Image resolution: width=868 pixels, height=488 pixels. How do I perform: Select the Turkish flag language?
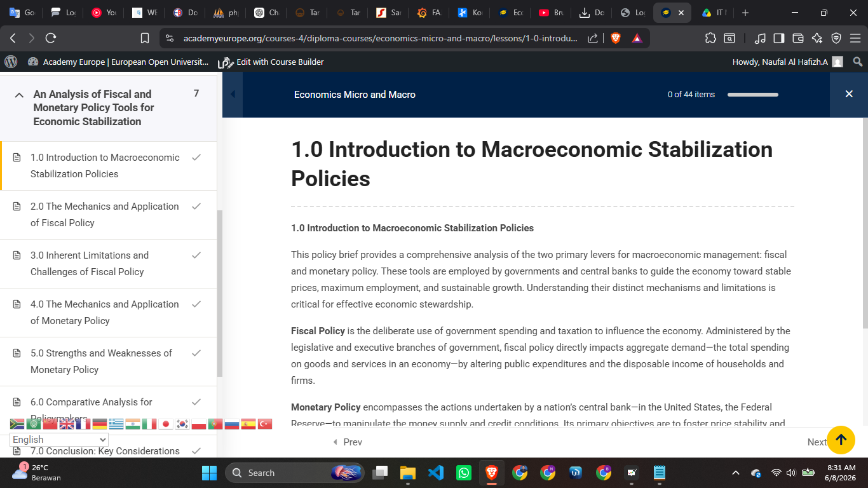pos(265,424)
